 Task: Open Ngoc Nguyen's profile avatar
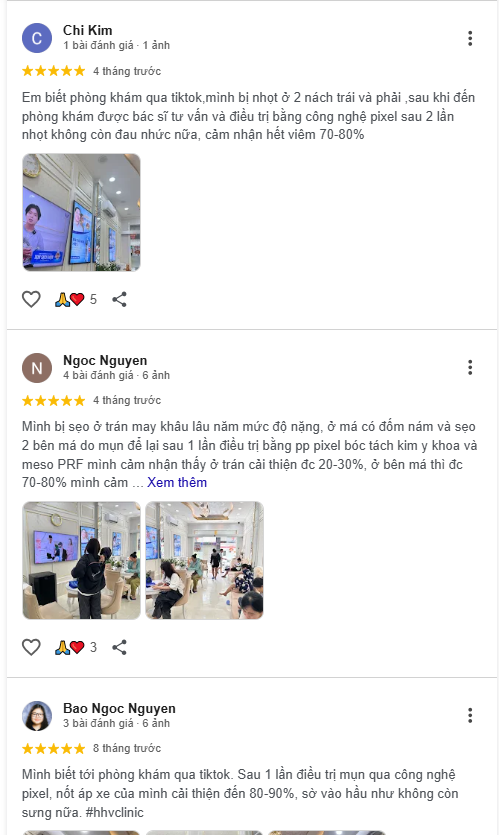pyautogui.click(x=37, y=368)
